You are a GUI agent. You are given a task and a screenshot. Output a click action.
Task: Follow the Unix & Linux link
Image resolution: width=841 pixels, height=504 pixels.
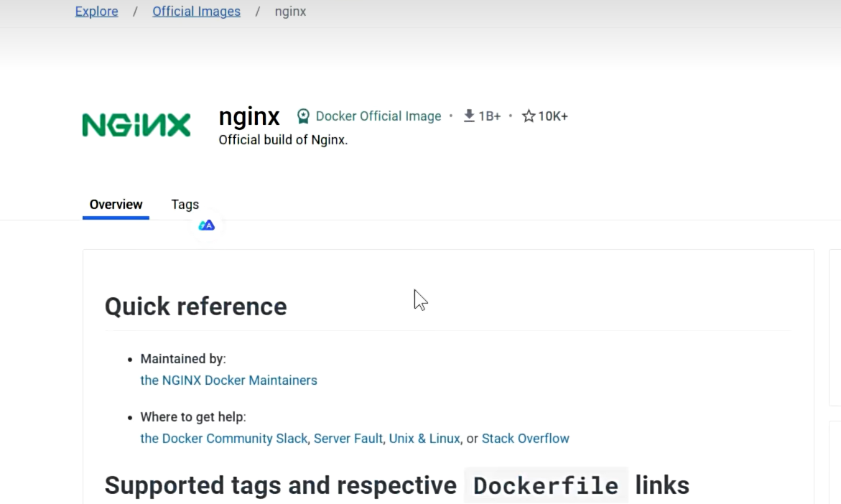(x=424, y=439)
